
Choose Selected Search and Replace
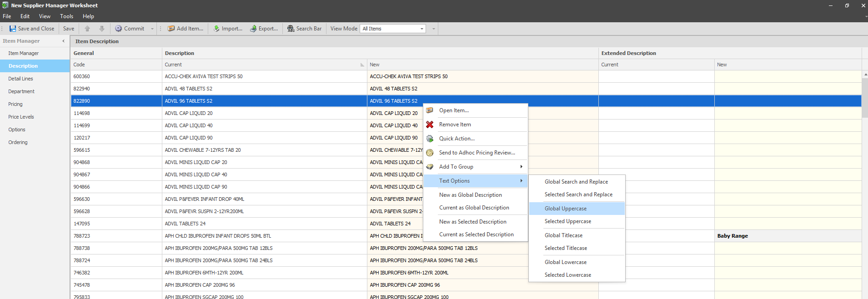pyautogui.click(x=577, y=194)
